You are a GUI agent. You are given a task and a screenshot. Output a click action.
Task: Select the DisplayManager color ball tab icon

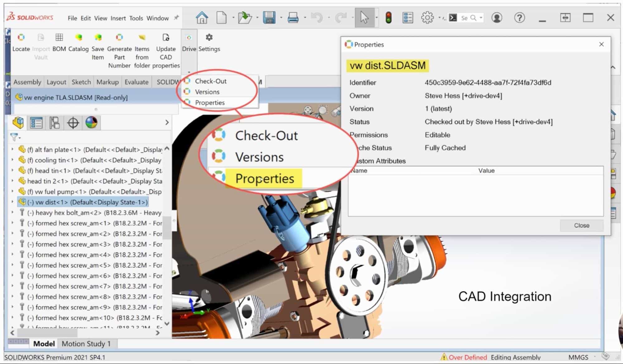pyautogui.click(x=91, y=122)
